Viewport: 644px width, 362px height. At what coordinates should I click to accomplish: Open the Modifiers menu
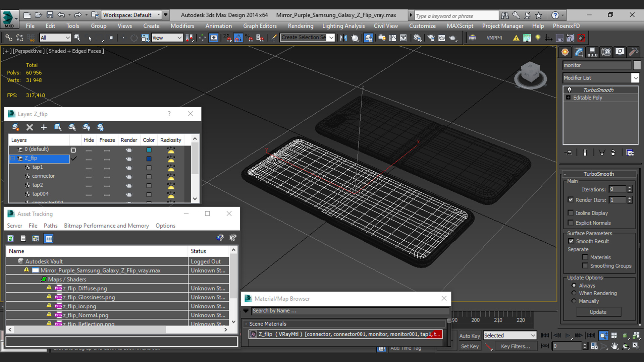[x=182, y=26]
